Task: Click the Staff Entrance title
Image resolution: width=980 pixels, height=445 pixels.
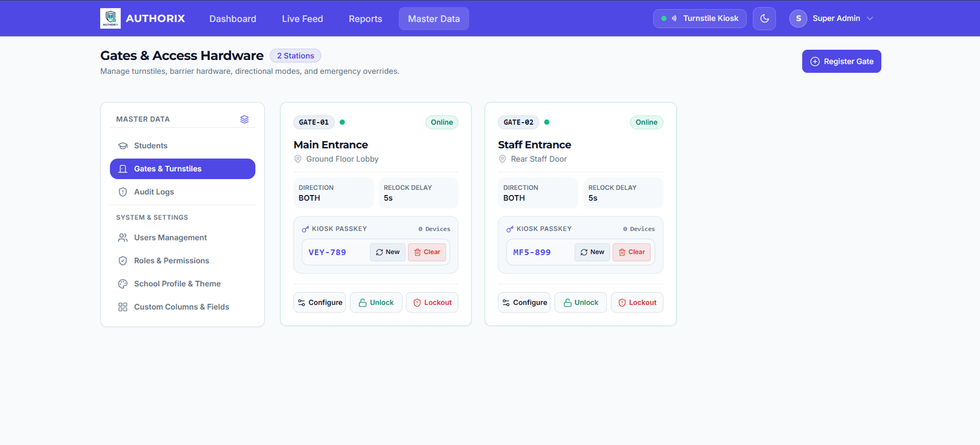Action: coord(535,145)
